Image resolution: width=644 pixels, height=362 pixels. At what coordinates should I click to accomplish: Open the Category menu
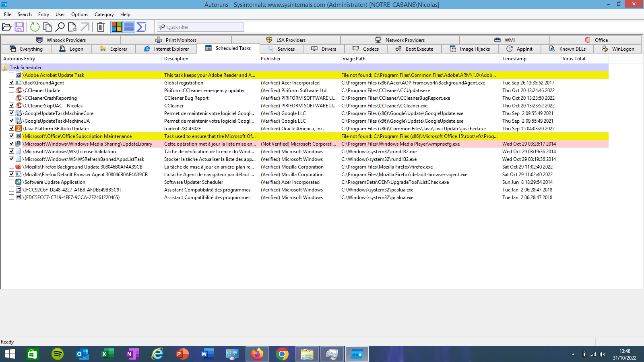click(x=104, y=14)
